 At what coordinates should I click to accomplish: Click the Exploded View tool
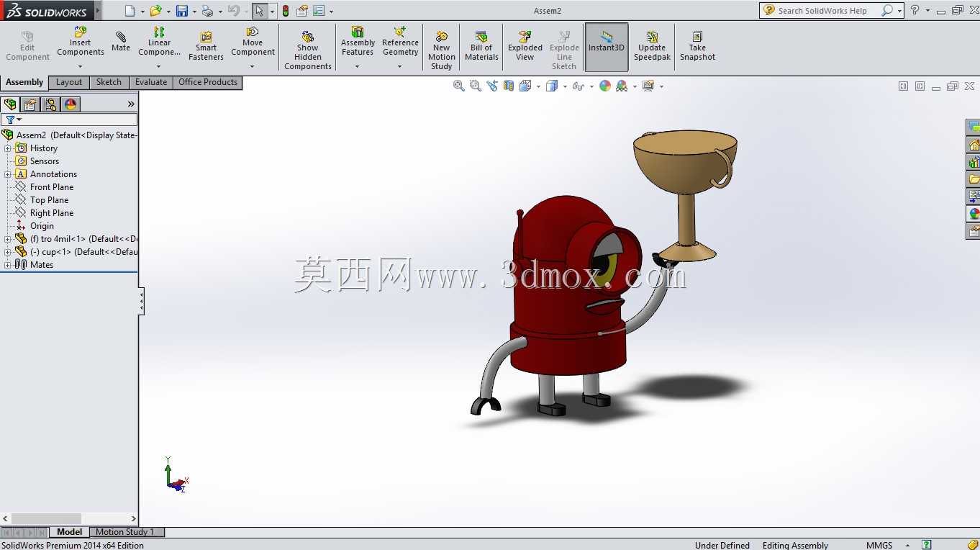pyautogui.click(x=525, y=46)
